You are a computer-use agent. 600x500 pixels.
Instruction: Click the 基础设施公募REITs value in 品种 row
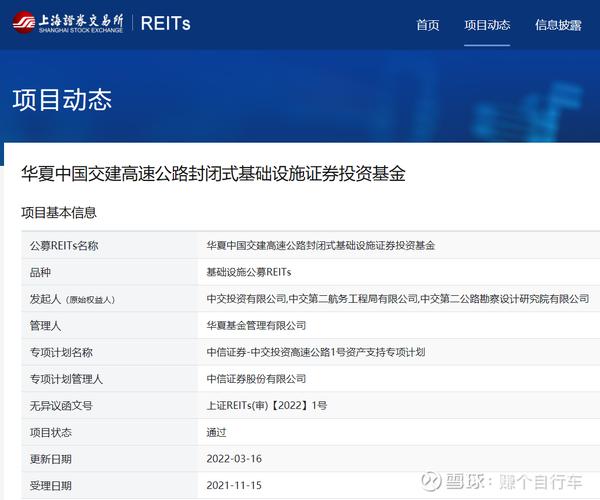click(x=248, y=272)
